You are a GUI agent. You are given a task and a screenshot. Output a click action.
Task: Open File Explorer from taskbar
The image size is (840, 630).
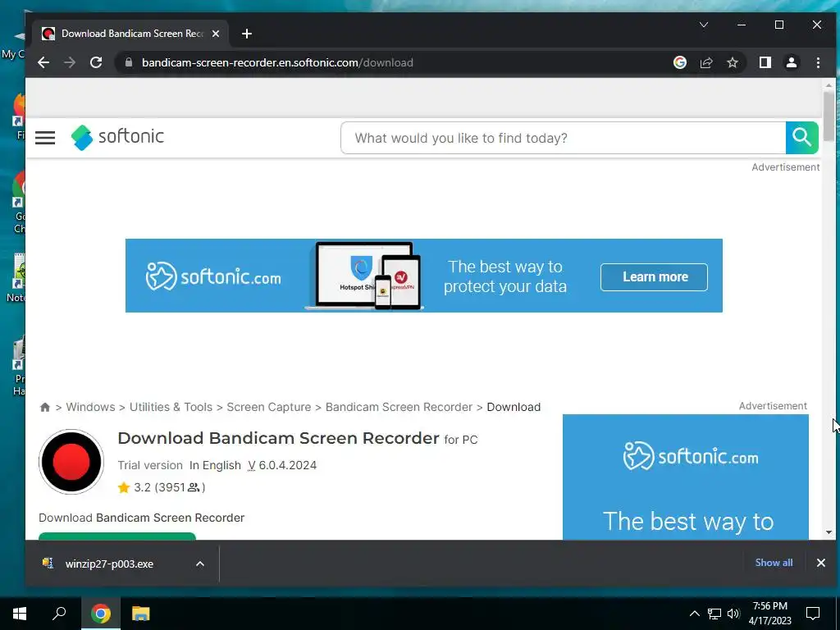click(140, 614)
